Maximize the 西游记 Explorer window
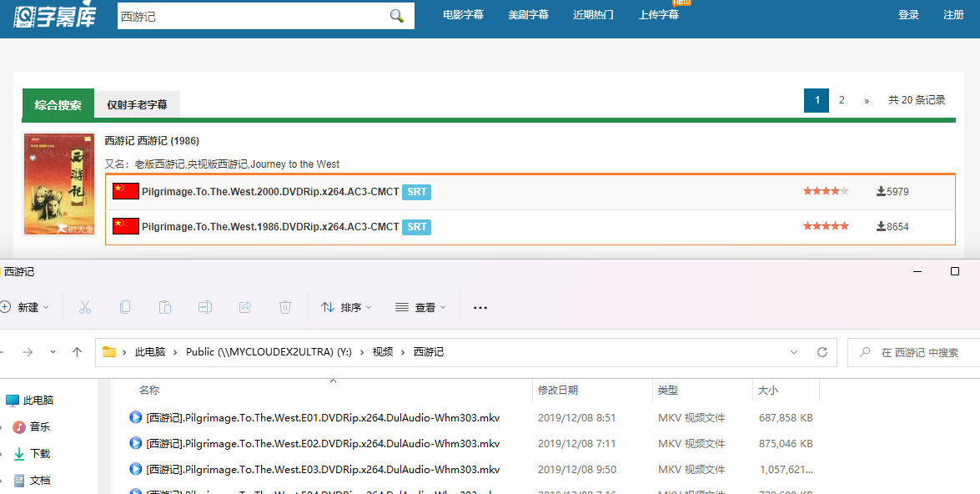 954,271
